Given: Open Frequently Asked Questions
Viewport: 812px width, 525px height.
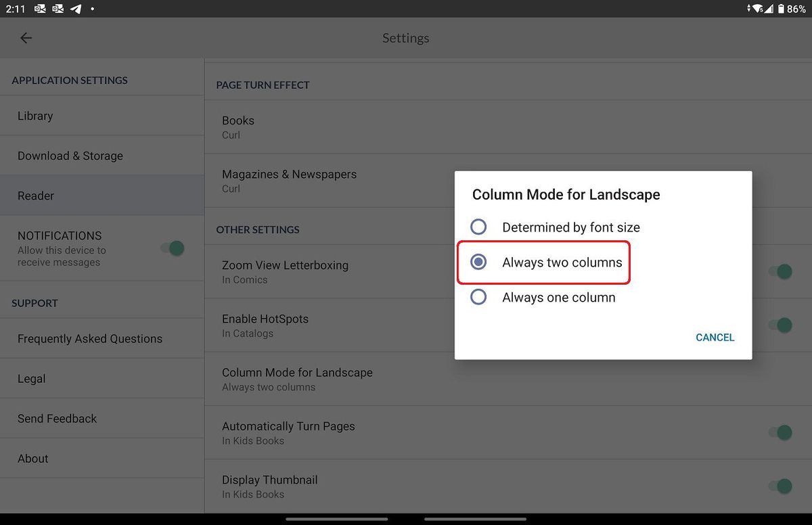Looking at the screenshot, I should [102, 338].
